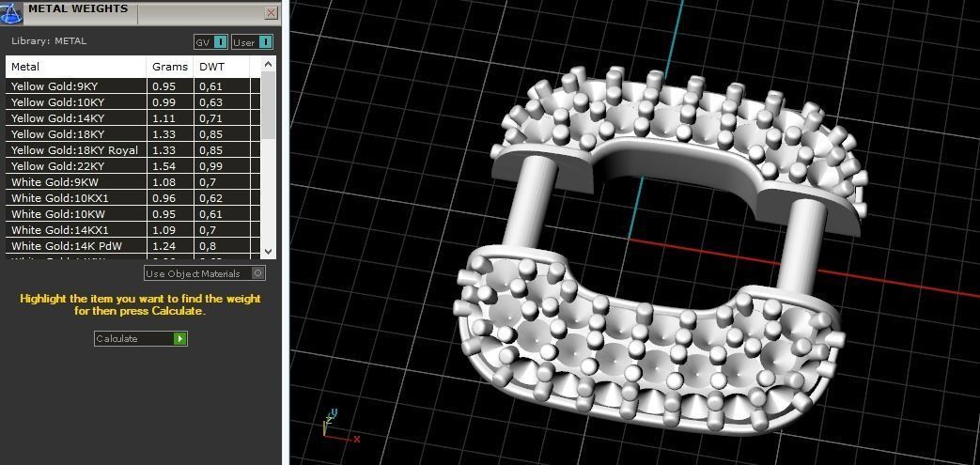Select the Yellow Gold:18KY Royal row

132,150
